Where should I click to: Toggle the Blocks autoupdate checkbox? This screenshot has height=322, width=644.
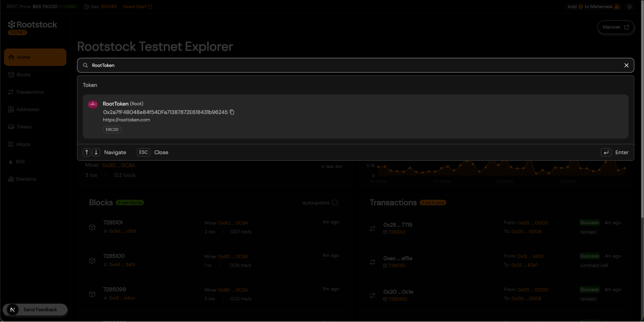[335, 203]
